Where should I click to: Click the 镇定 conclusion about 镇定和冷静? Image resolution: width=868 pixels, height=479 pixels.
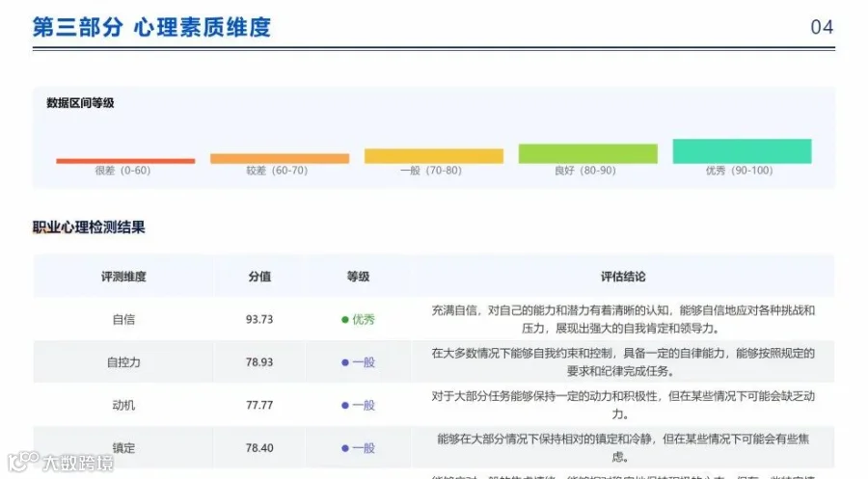click(623, 447)
